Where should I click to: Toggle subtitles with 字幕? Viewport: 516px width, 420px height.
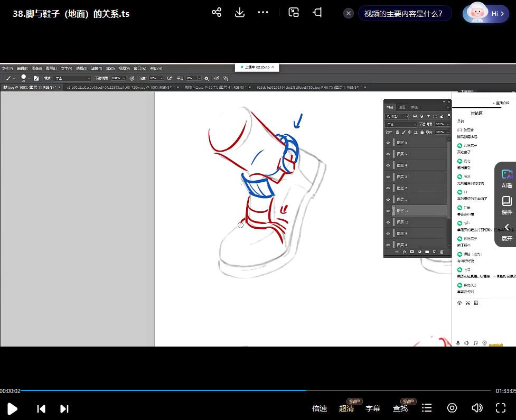click(373, 408)
